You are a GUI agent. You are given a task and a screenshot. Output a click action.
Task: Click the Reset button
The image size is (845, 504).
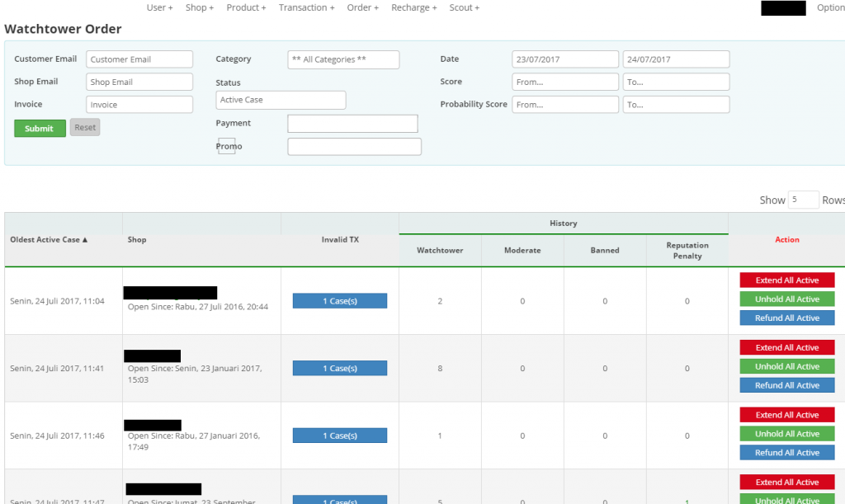[85, 127]
